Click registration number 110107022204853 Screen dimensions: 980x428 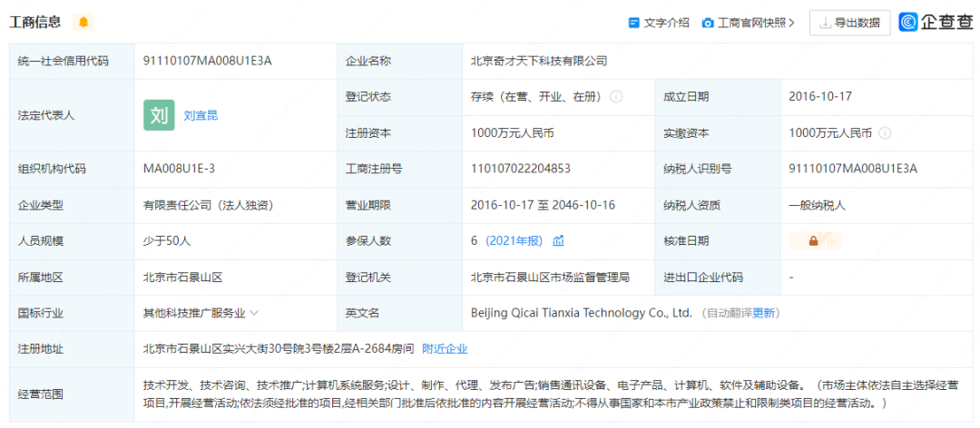pyautogui.click(x=520, y=169)
